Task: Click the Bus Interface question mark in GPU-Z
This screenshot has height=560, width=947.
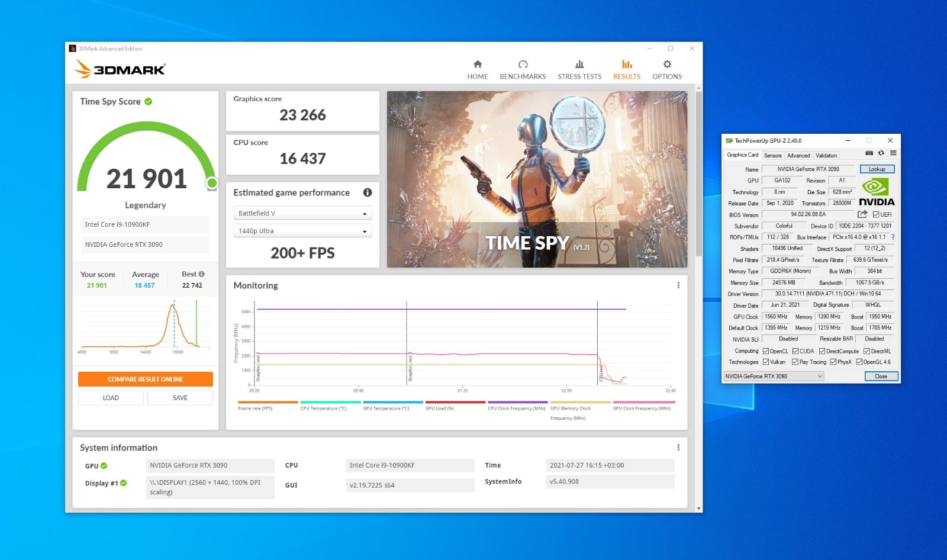Action: click(x=893, y=237)
